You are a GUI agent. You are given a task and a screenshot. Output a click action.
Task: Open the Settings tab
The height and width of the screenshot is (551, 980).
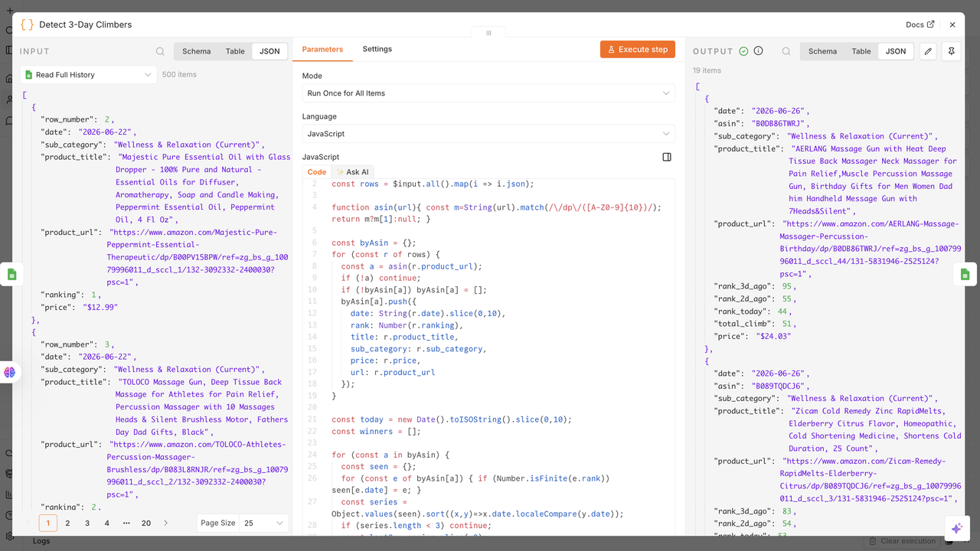coord(377,49)
